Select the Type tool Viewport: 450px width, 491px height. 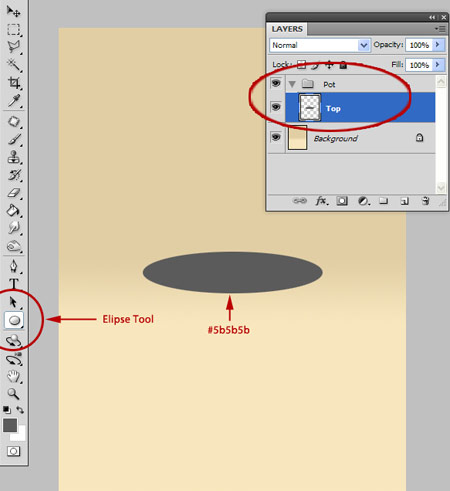click(13, 284)
